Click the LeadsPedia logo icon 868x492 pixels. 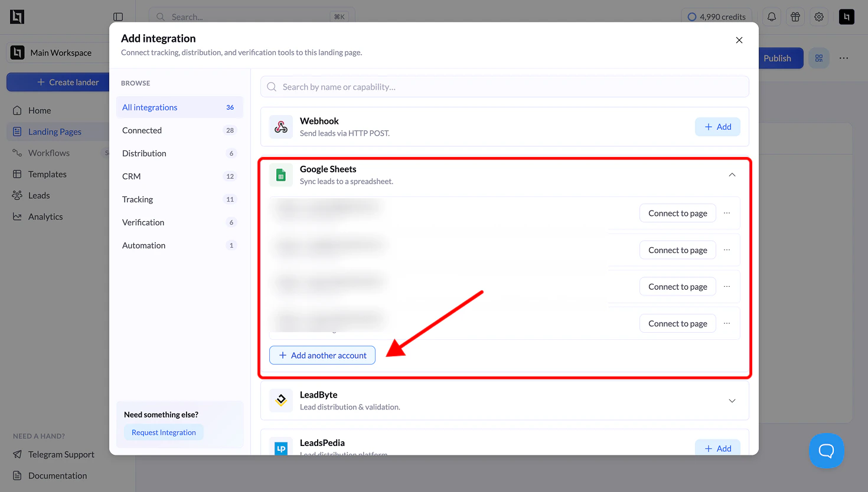click(281, 447)
